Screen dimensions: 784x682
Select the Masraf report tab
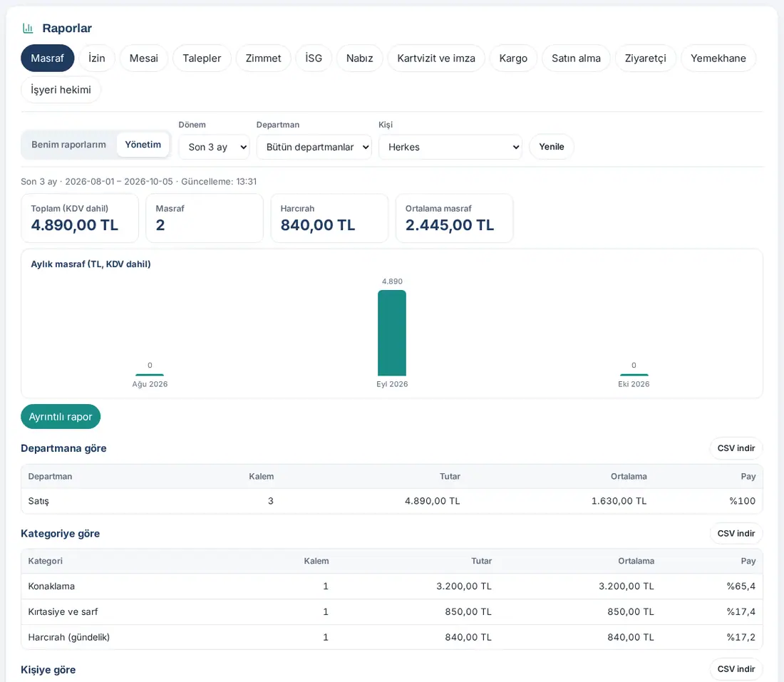[48, 58]
